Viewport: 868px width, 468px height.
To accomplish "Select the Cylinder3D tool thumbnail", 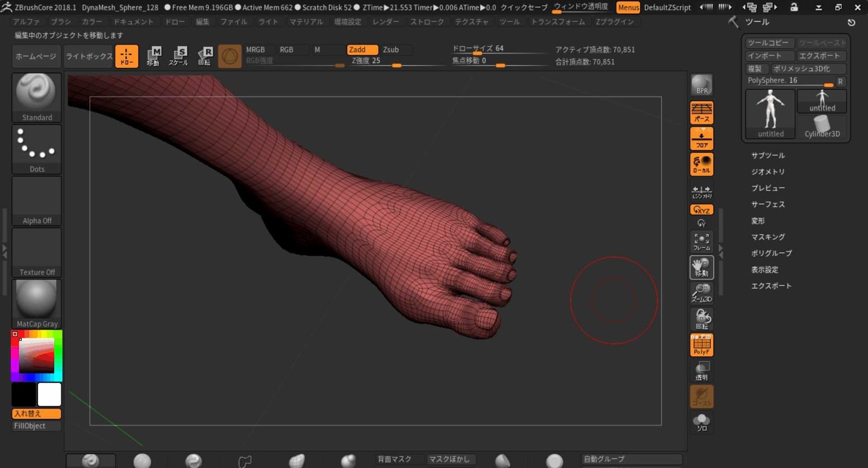I will tap(822, 127).
